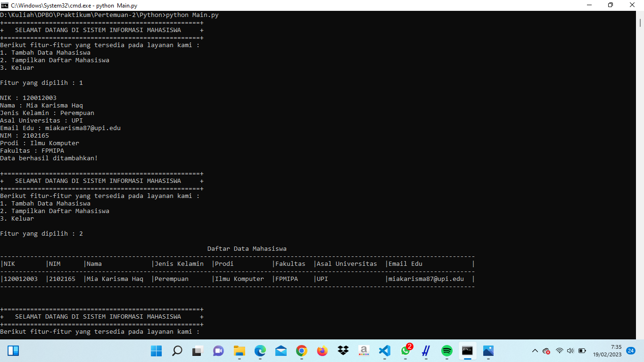Open the cmd.exe window system menu
Viewport: 644px width, 362px height.
pyautogui.click(x=6, y=5)
